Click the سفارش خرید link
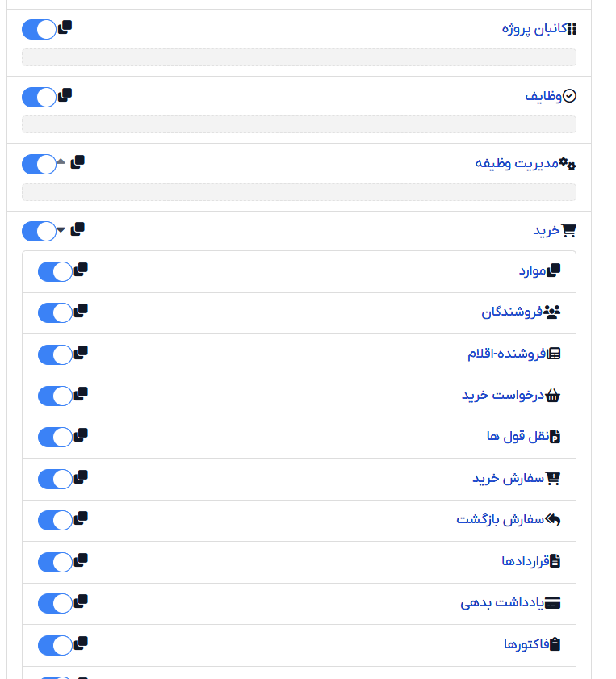Screen dimensions: 616x679 click(508, 479)
